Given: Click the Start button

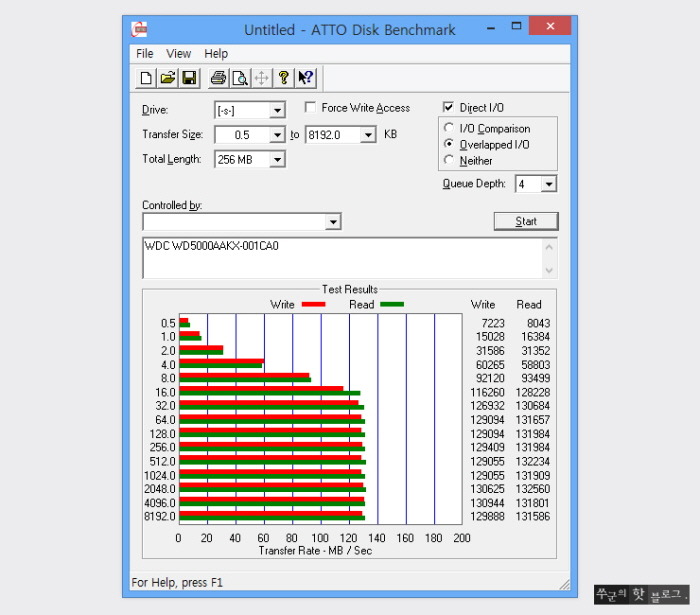Looking at the screenshot, I should click(x=526, y=221).
